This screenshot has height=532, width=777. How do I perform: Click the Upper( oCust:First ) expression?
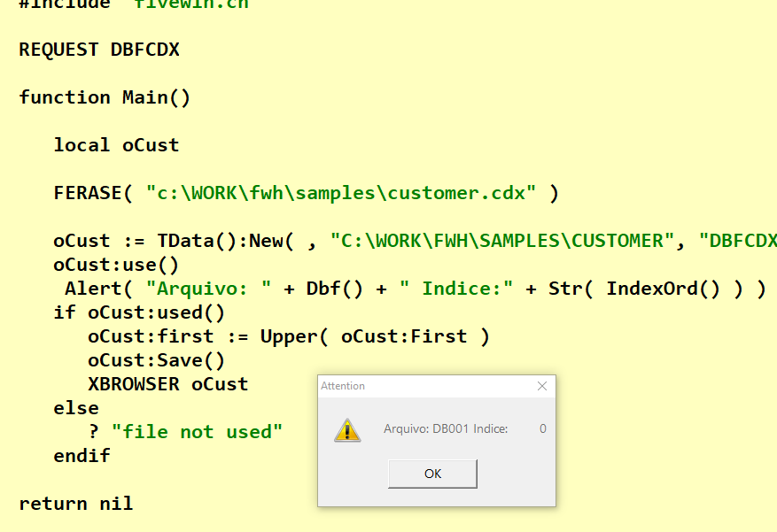[375, 336]
